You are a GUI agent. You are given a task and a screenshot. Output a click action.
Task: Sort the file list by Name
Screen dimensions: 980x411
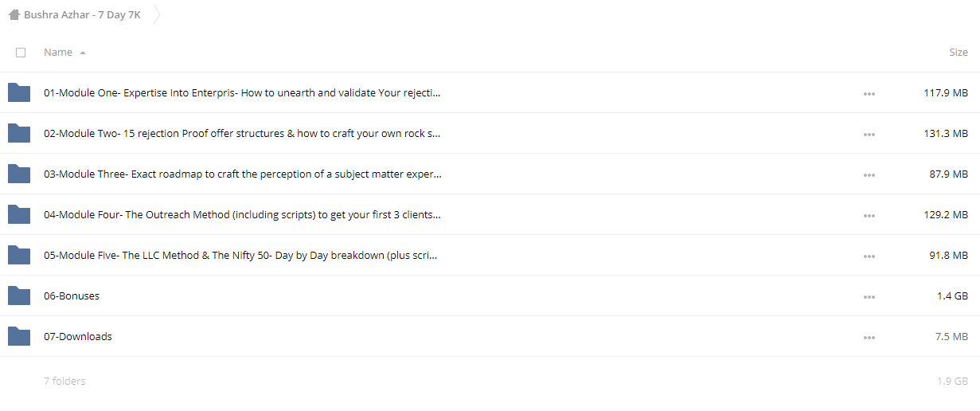click(58, 52)
